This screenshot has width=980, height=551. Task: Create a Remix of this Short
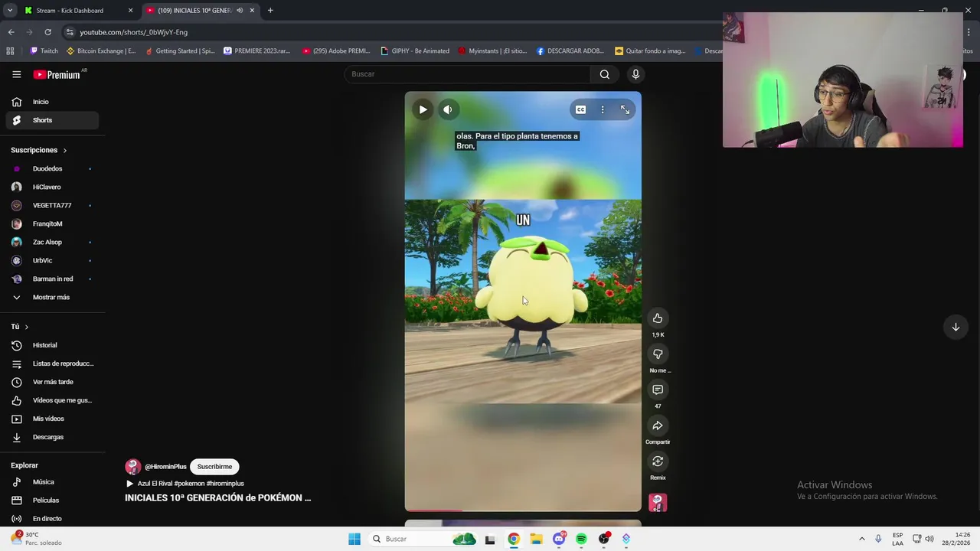658,461
